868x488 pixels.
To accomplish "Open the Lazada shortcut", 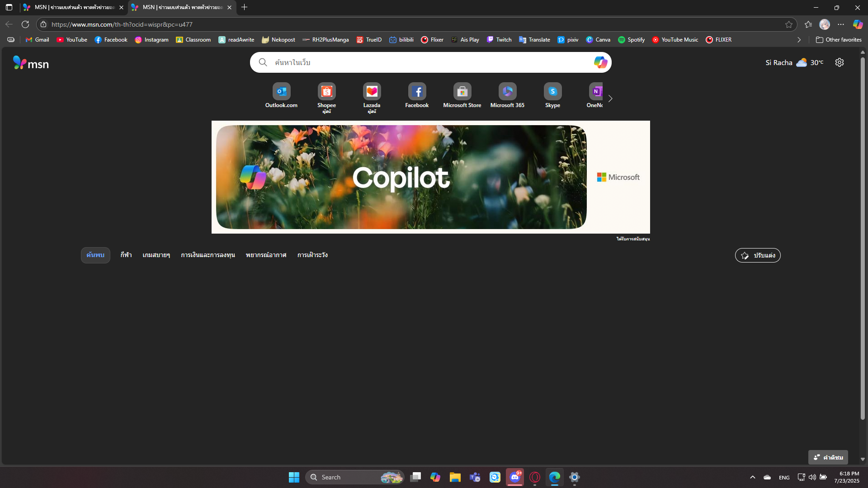I will (x=372, y=98).
